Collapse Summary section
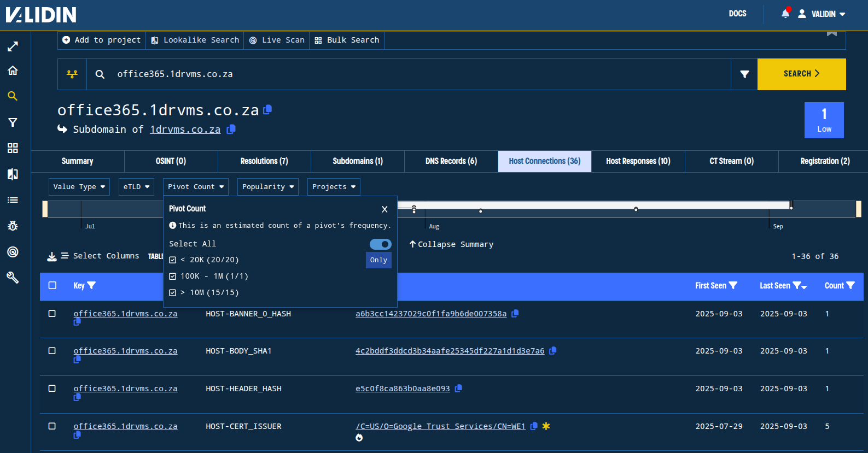 pos(451,244)
